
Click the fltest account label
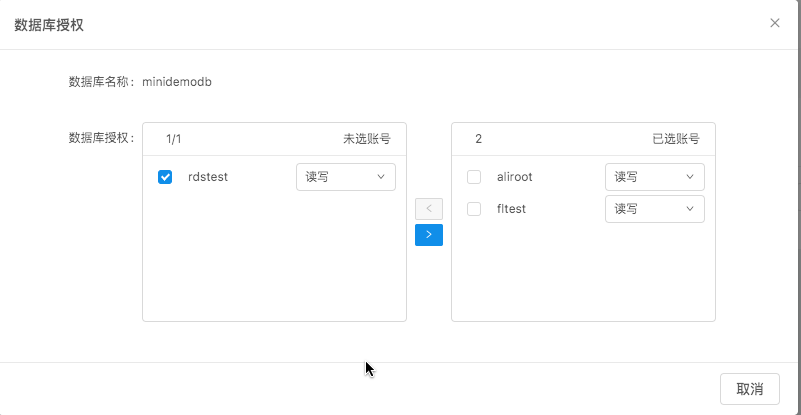click(x=511, y=209)
